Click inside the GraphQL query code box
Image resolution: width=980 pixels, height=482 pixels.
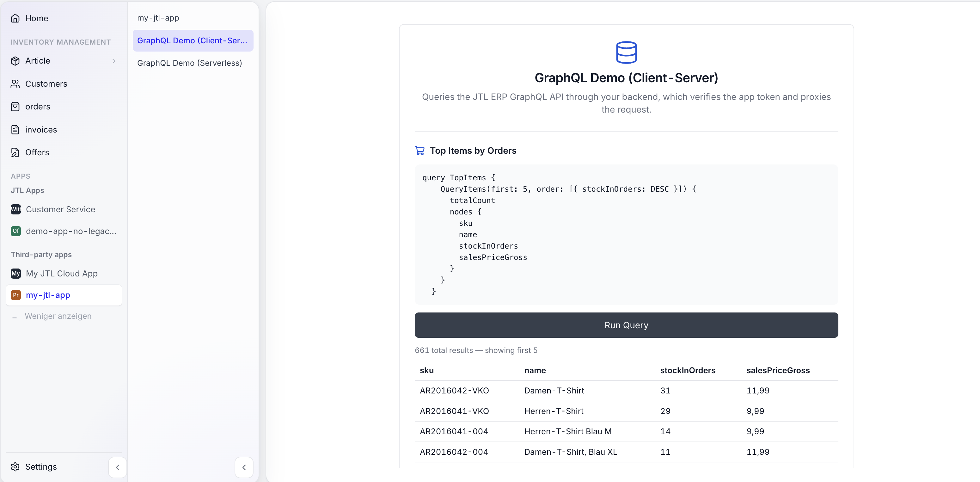626,235
